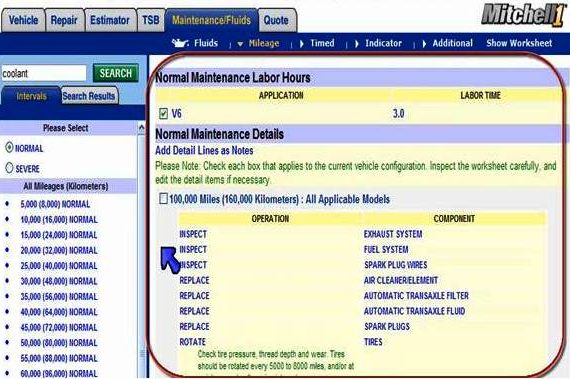
Task: Click the Indicator arrow icon
Action: [x=357, y=44]
